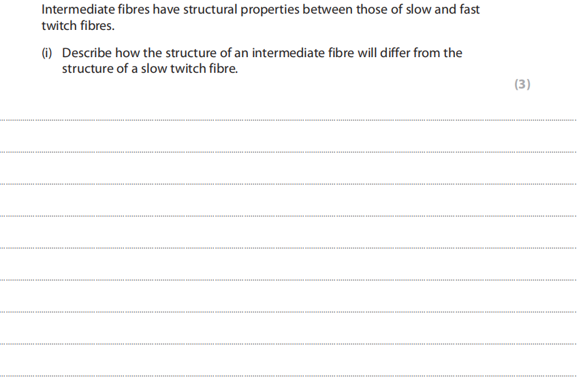583x392 pixels.
Task: Click the ninth, bottom dotted answer line
Action: (x=291, y=376)
